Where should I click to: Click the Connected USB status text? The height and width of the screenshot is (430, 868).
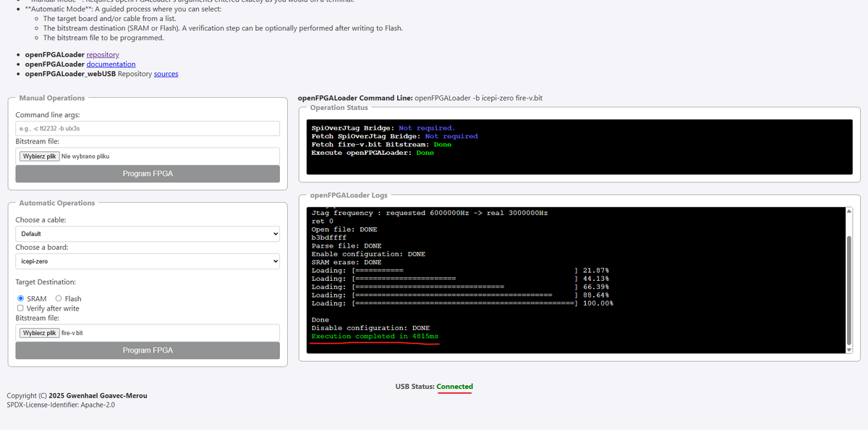(455, 387)
